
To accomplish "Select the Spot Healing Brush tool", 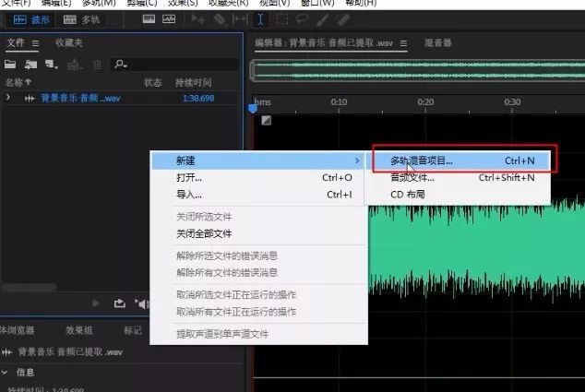I will pos(343,19).
